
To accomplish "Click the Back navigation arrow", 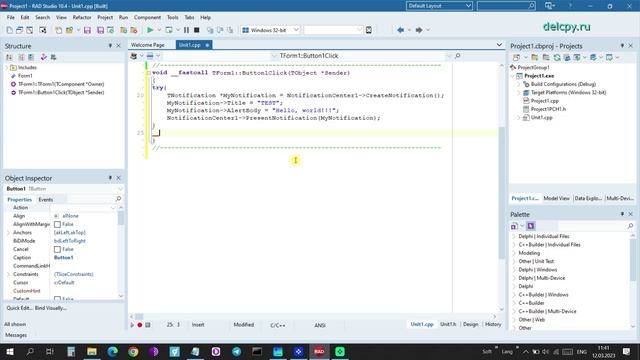I will 400,30.
